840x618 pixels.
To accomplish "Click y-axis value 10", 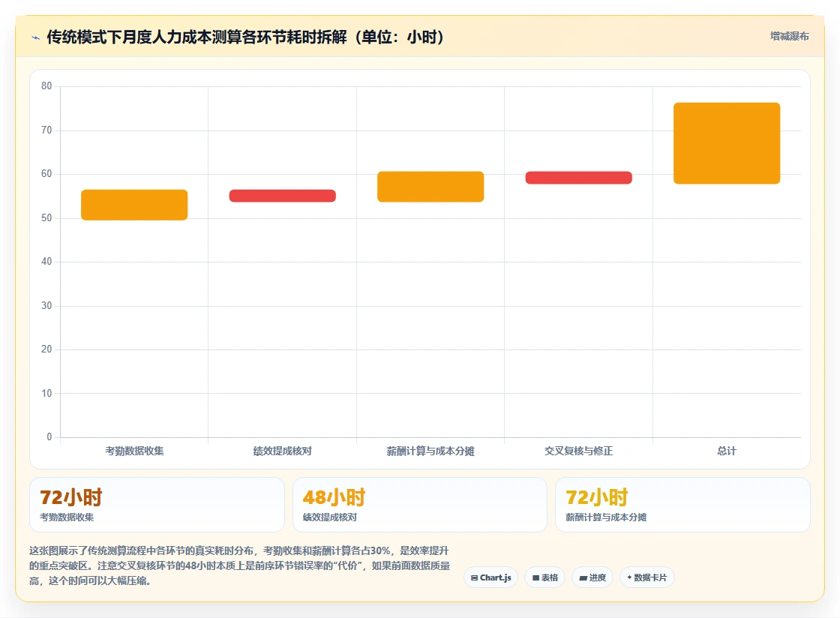I will click(46, 393).
